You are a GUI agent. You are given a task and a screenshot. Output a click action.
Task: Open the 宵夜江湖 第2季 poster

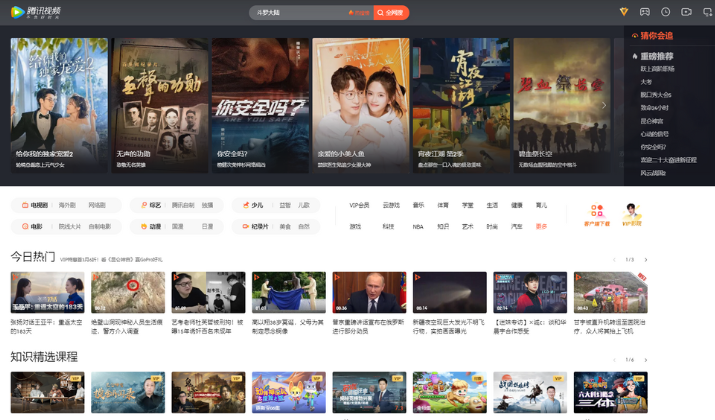pos(461,105)
